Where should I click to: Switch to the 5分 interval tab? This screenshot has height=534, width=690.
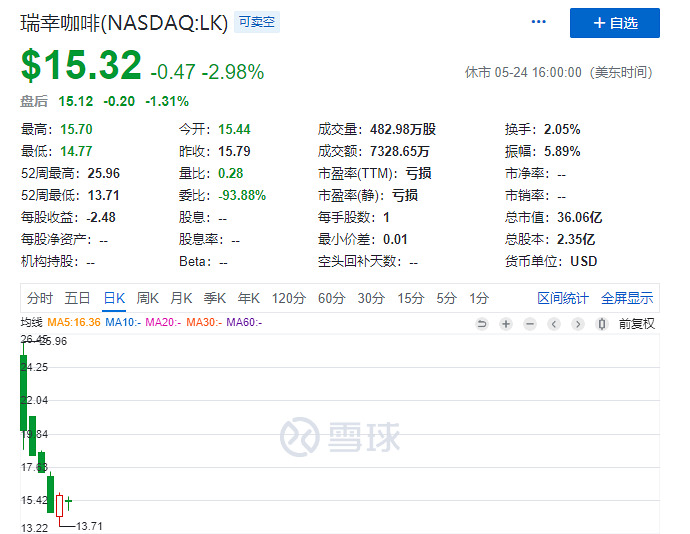(446, 298)
